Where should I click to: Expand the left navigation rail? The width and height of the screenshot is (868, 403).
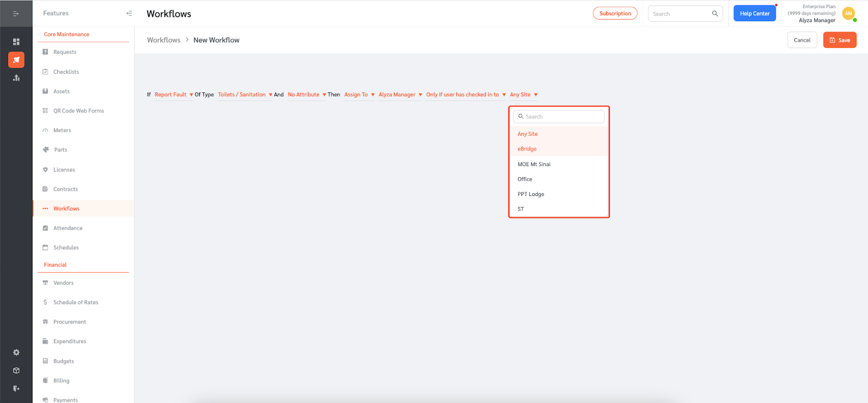pyautogui.click(x=16, y=14)
